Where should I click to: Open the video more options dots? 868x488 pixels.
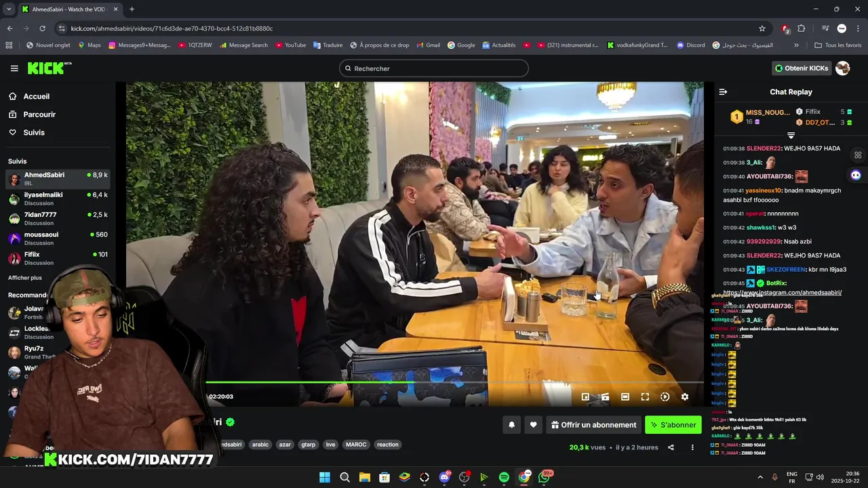pyautogui.click(x=692, y=447)
